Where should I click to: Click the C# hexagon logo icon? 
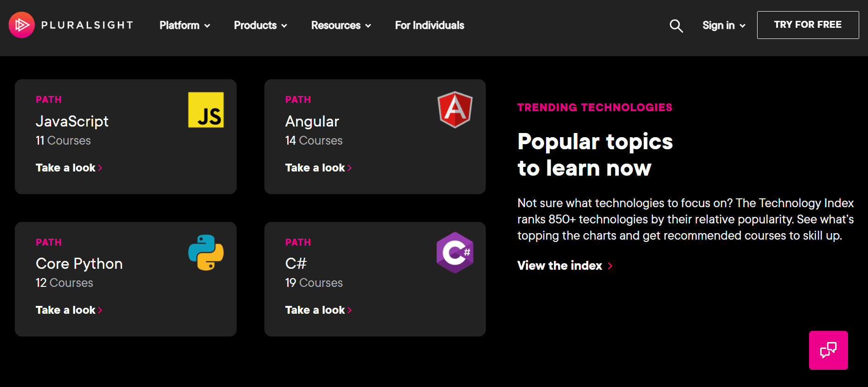coord(455,253)
